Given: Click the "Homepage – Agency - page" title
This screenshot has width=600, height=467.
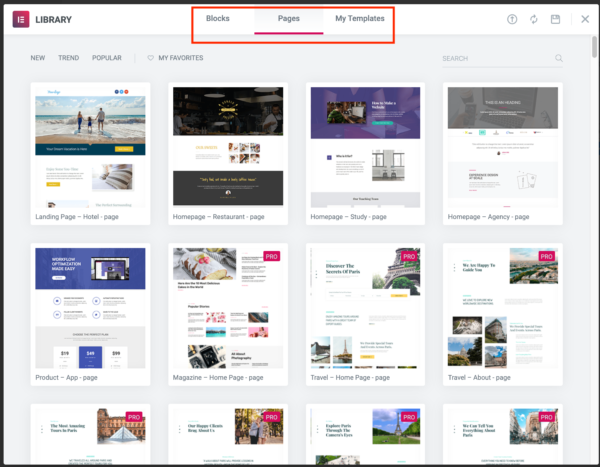Looking at the screenshot, I should (488, 217).
